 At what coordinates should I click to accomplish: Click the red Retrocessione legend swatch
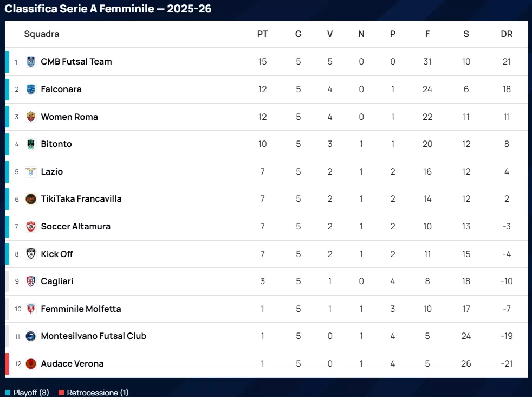click(61, 393)
